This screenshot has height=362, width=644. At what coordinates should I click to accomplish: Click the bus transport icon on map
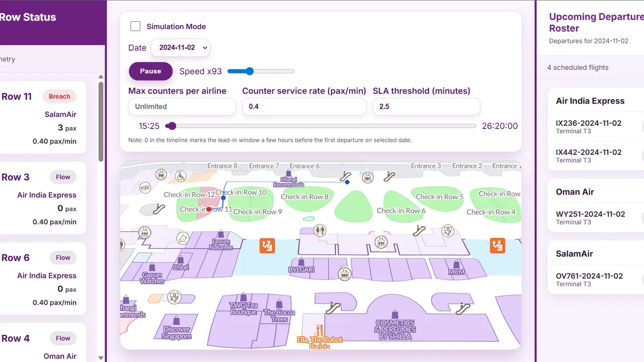point(145,188)
